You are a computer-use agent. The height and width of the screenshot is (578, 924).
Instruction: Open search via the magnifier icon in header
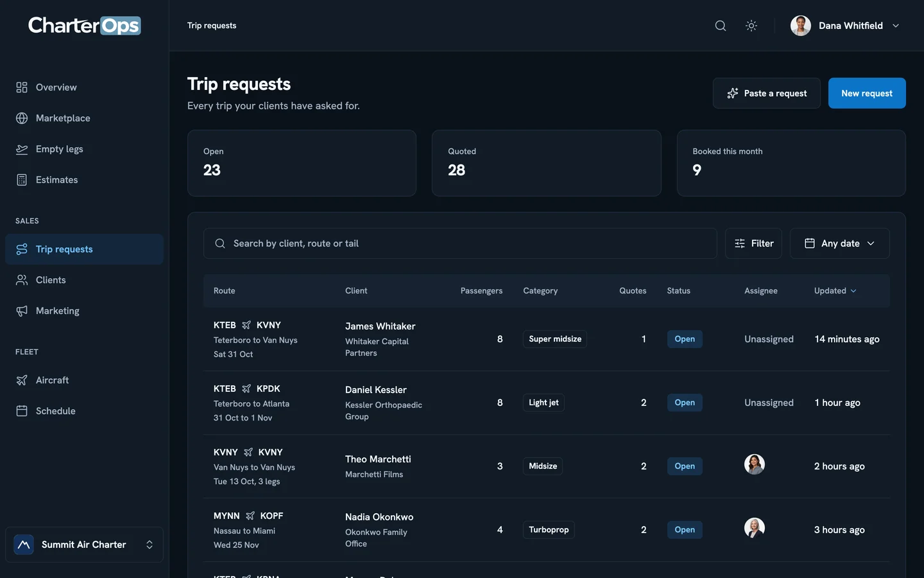(x=721, y=26)
